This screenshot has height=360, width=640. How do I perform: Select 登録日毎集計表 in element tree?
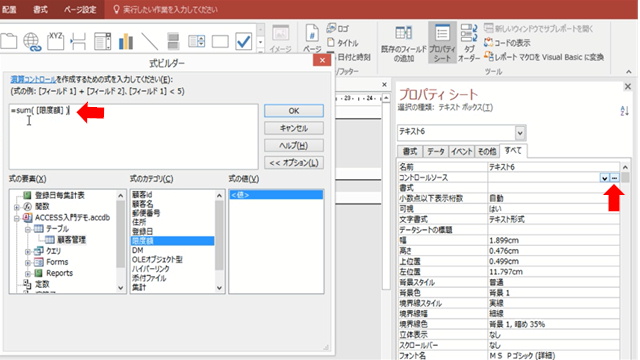(60, 196)
